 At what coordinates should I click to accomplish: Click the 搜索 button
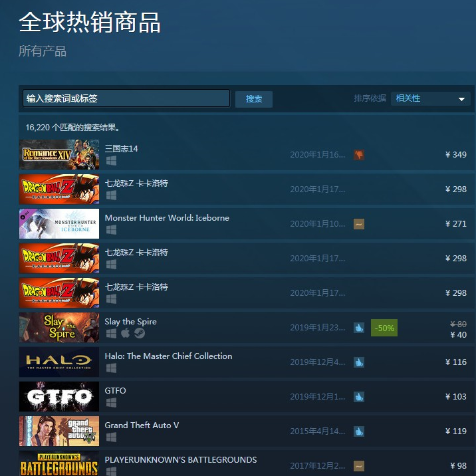[x=254, y=99]
